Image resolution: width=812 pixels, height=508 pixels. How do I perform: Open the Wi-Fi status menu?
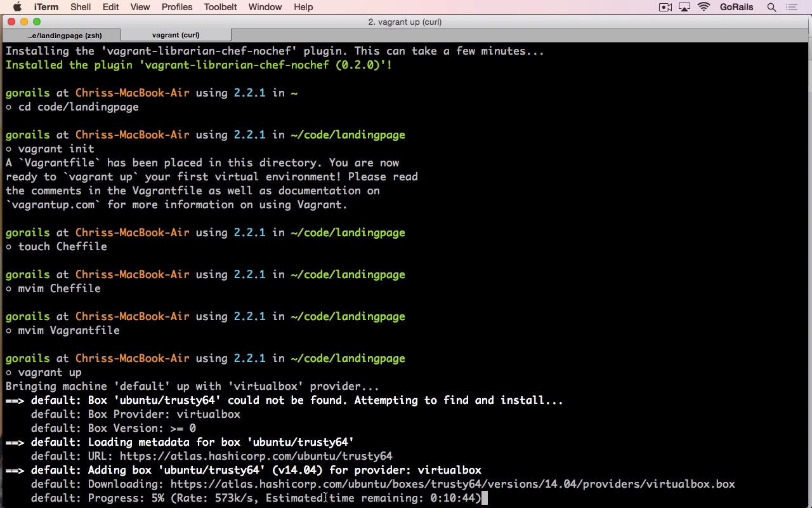pyautogui.click(x=704, y=7)
